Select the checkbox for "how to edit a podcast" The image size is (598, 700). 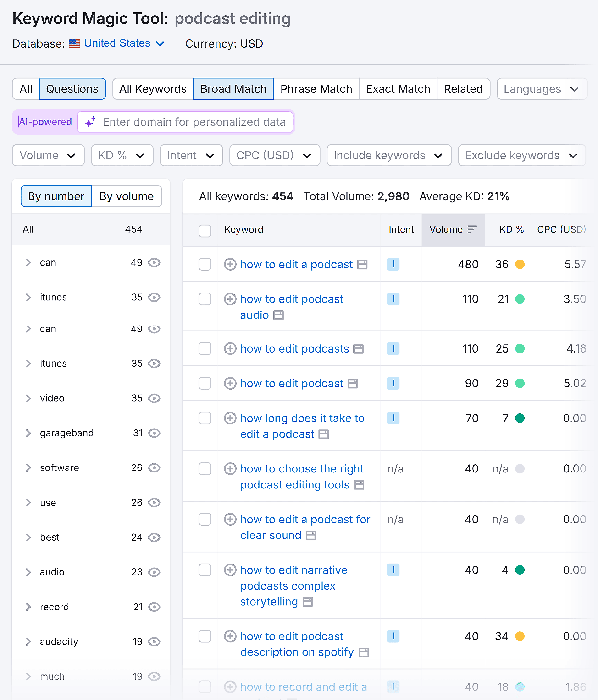point(205,265)
